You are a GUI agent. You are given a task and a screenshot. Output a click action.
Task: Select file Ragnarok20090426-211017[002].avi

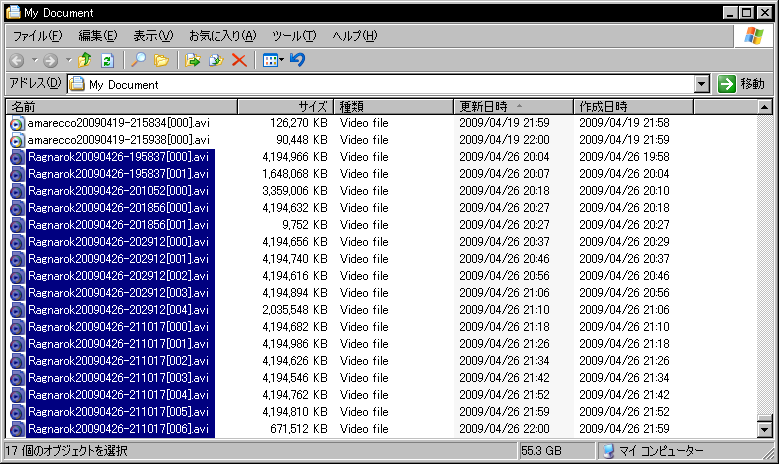tap(120, 361)
